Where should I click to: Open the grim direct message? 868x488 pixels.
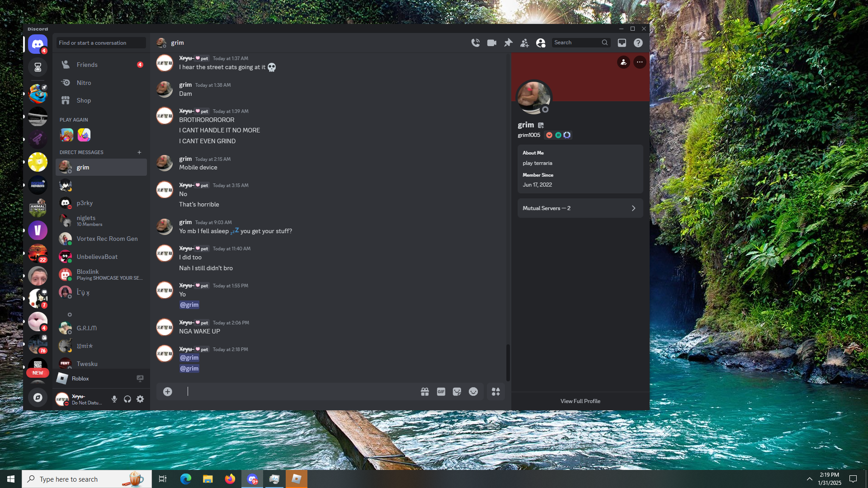coord(101,167)
